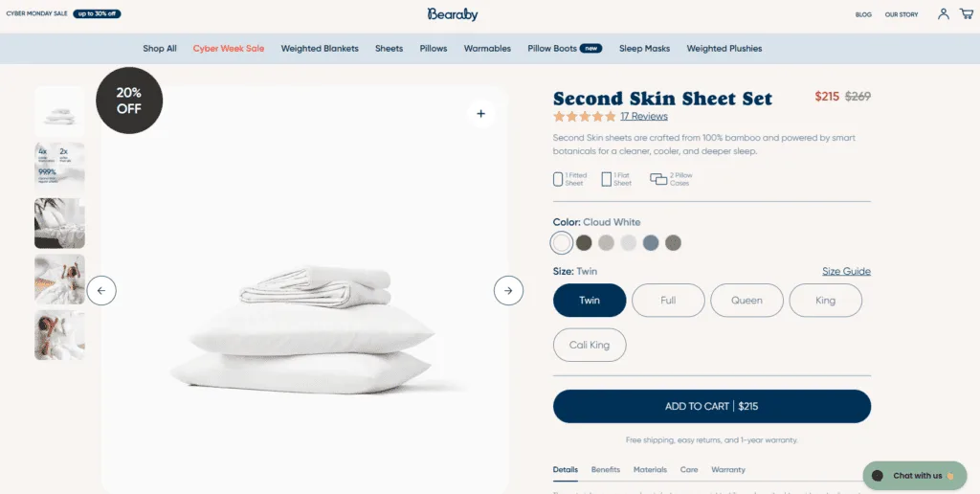Pick the blue color swatch
This screenshot has height=494, width=980.
651,242
